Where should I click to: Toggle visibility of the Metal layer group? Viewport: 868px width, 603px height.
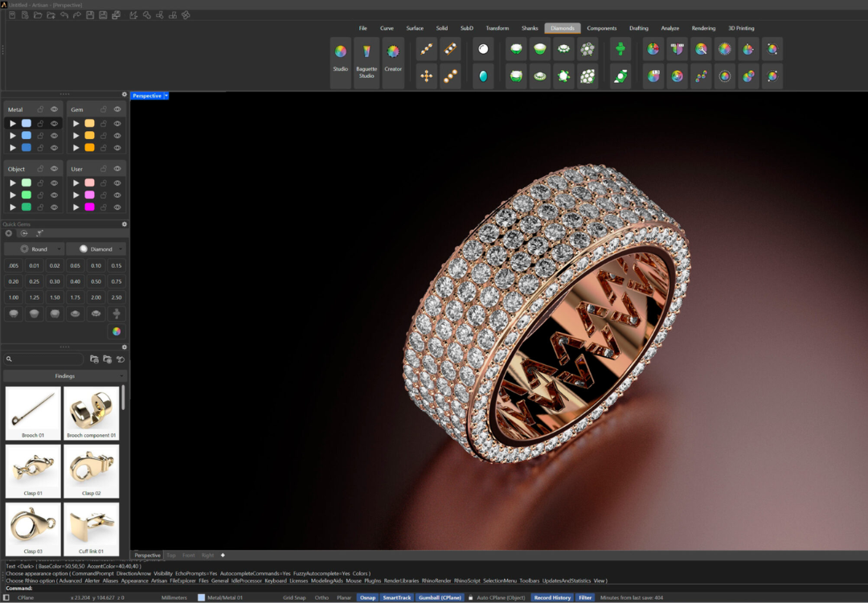[x=55, y=109]
